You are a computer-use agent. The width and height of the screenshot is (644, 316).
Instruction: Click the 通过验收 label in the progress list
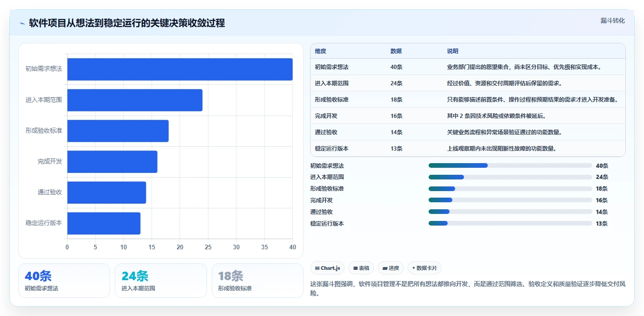point(321,212)
